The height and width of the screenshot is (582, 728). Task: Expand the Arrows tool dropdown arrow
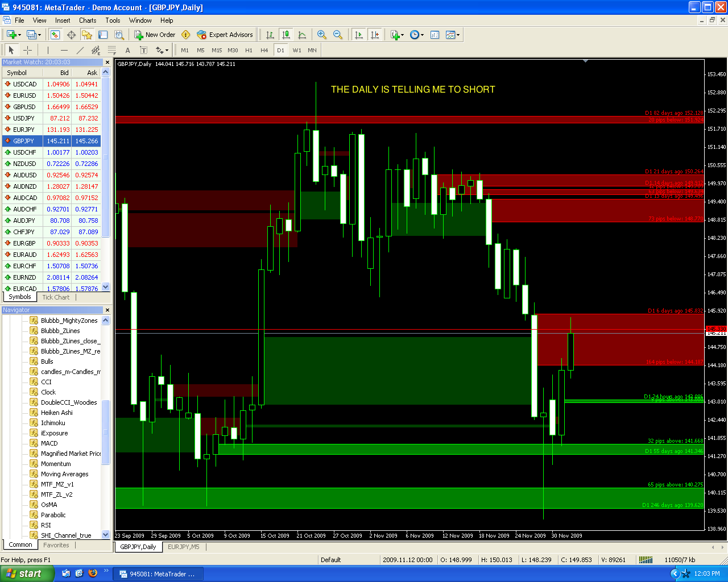coord(167,50)
